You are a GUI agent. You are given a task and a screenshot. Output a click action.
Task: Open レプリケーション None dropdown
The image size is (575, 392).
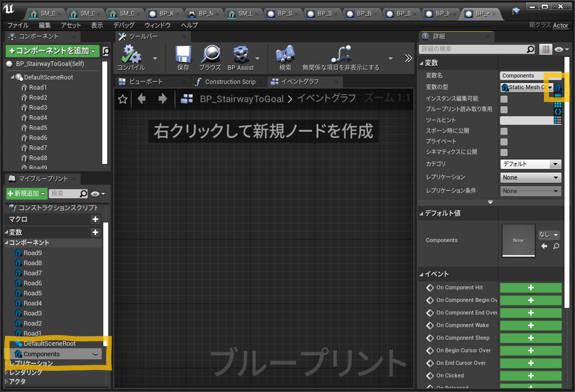(x=531, y=177)
